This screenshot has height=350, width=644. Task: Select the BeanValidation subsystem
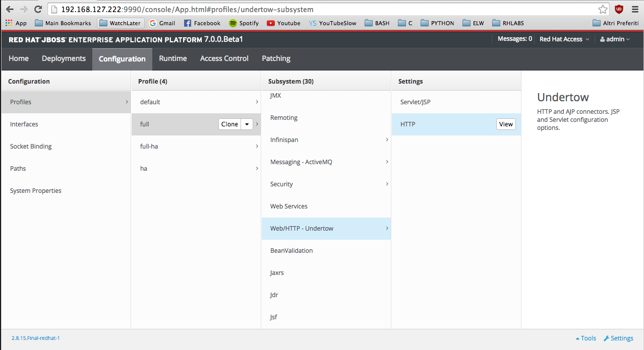tap(326, 250)
